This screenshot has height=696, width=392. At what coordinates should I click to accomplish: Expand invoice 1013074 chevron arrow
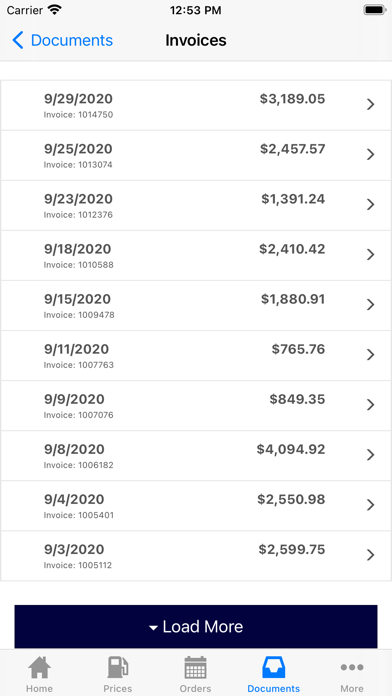click(x=371, y=154)
